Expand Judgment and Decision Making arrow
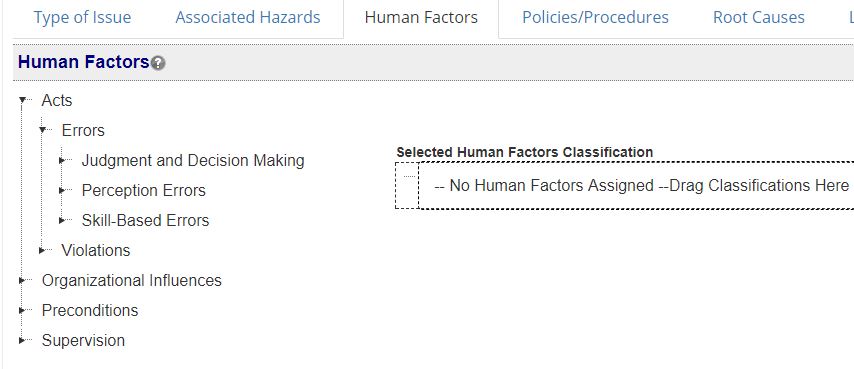Screen dimensions: 854x369 pos(62,161)
